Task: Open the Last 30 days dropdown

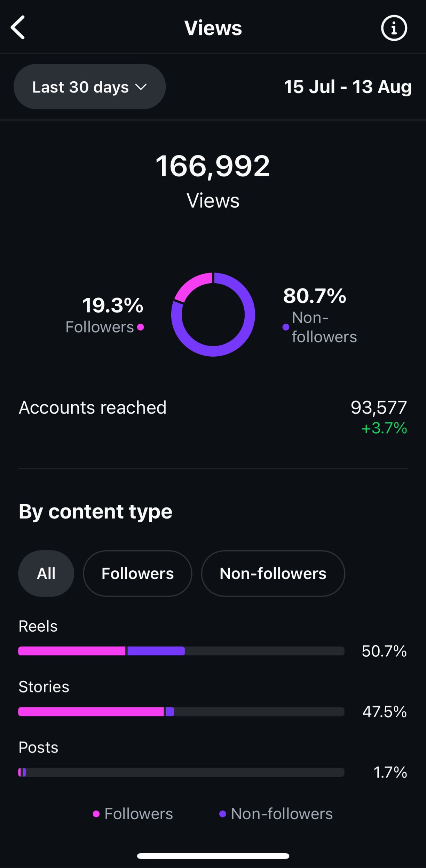Action: coord(90,87)
